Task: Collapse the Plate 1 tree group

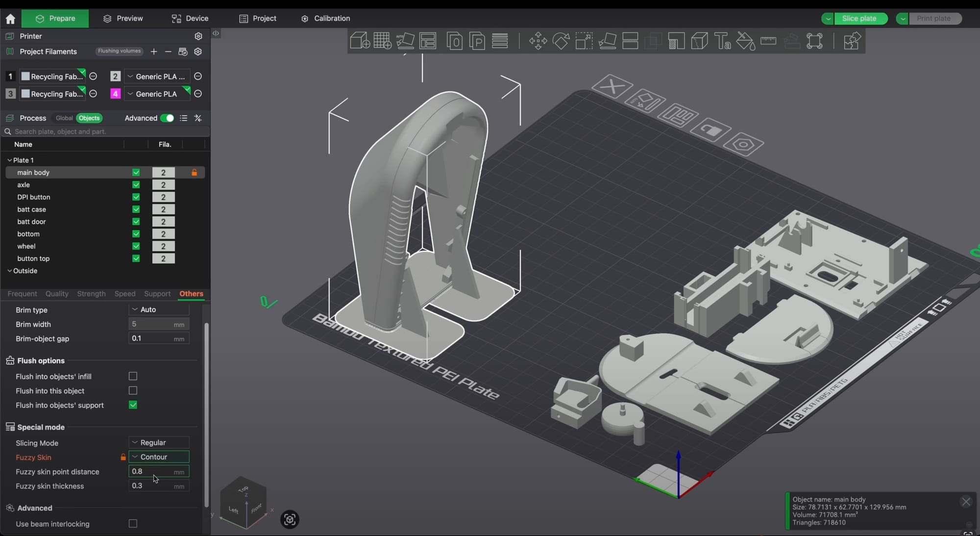Action: (x=9, y=160)
